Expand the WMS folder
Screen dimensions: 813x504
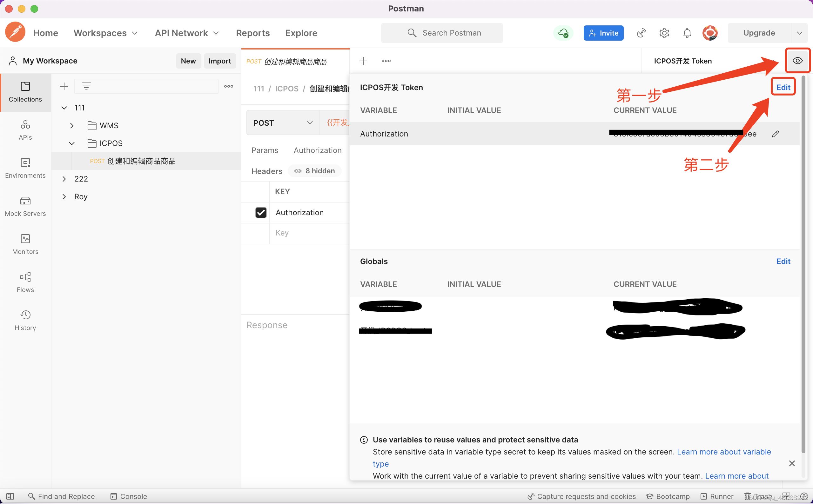tap(72, 126)
